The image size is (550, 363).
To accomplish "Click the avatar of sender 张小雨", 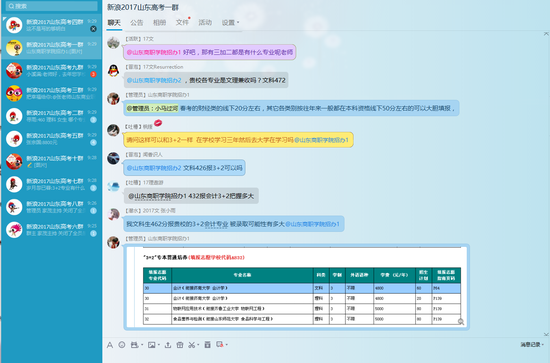I will point(113,214).
